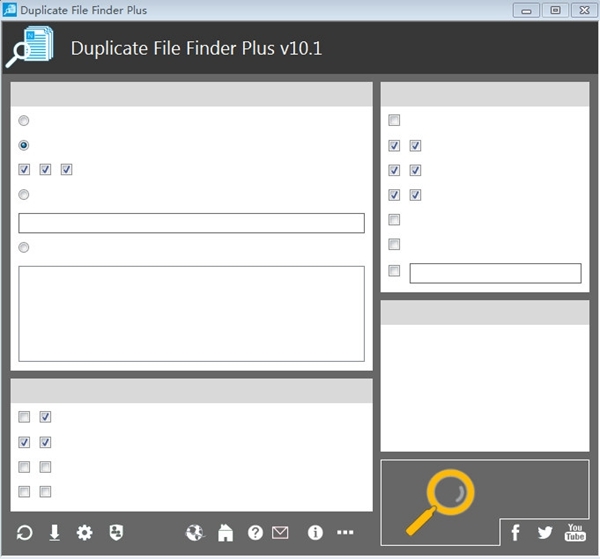Uncheck the first of three checked boxes below selected radio

(x=24, y=169)
